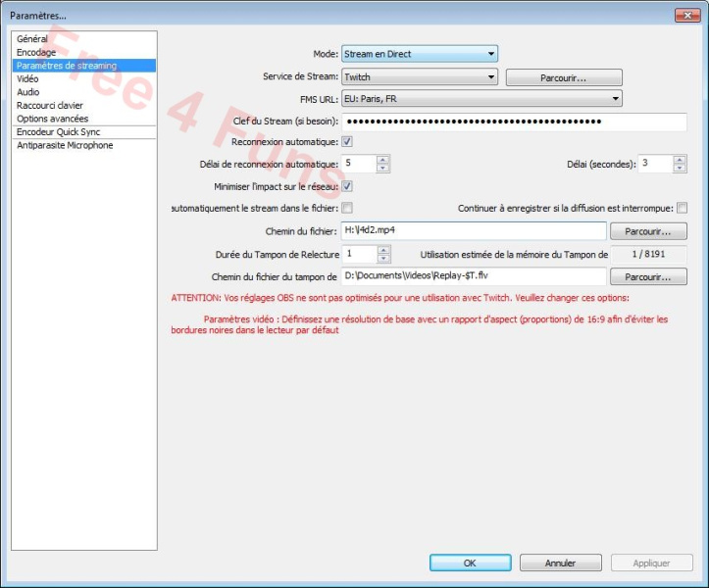Screen dimensions: 709x588
Task: Select Options avancées in the sidebar
Action: tap(52, 119)
